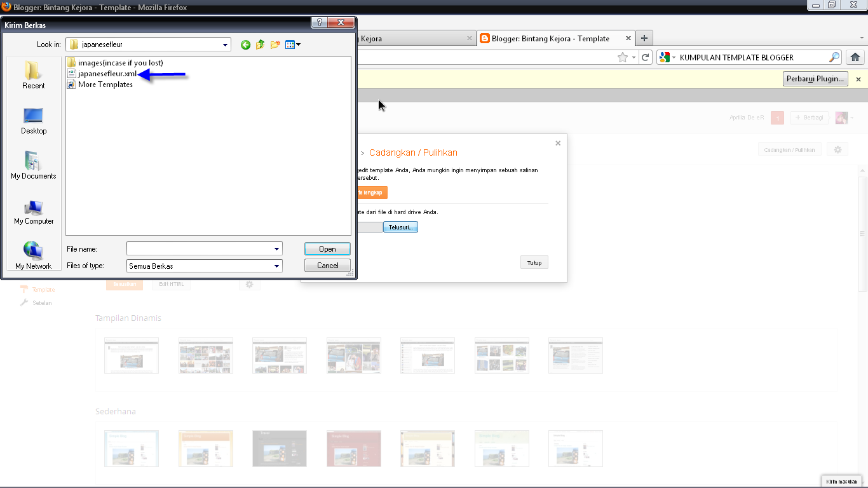Go to Firefox home page
The image size is (868, 488).
pyautogui.click(x=855, y=57)
